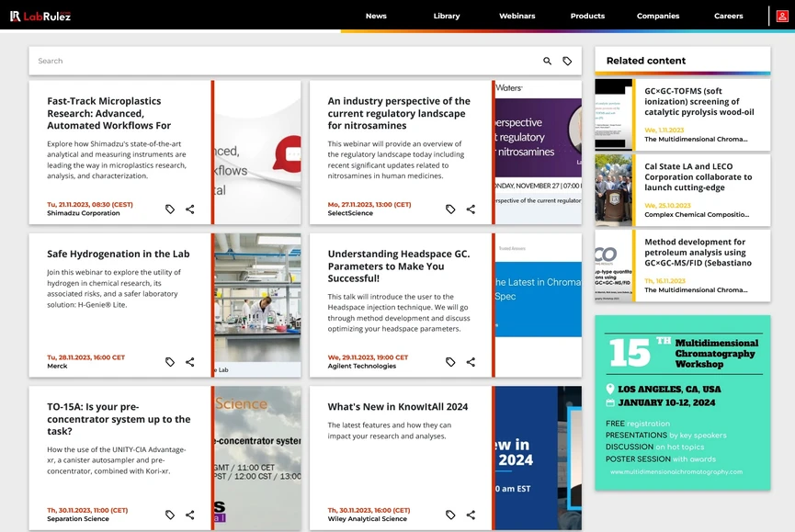Click Wiley Analytical Science organizer name
The image size is (795, 532).
367,519
